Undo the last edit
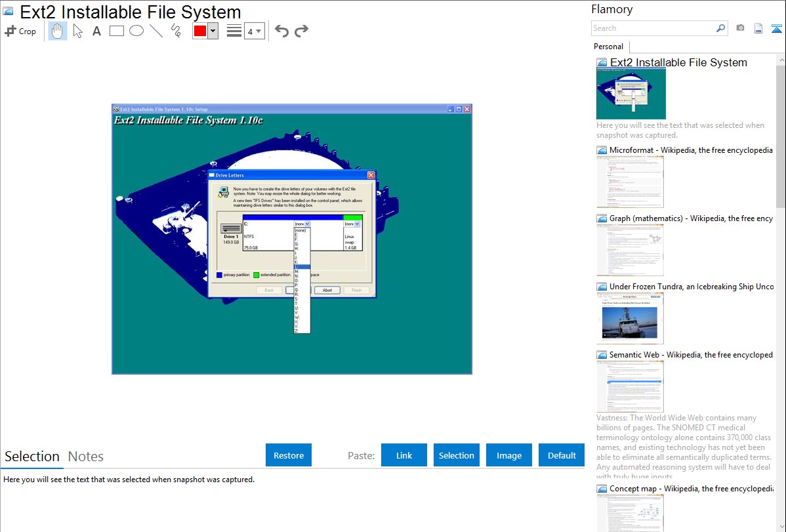This screenshot has width=786, height=532. pos(281,31)
